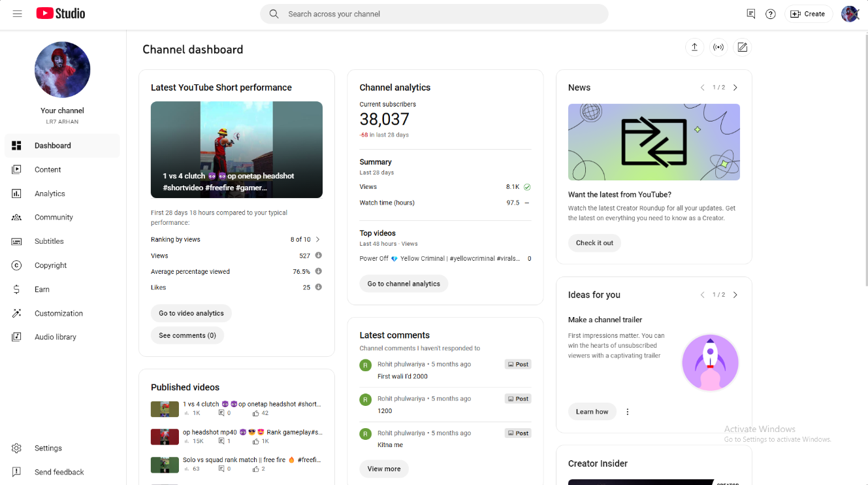Image resolution: width=868 pixels, height=485 pixels.
Task: Open the account avatar menu
Action: click(x=850, y=14)
